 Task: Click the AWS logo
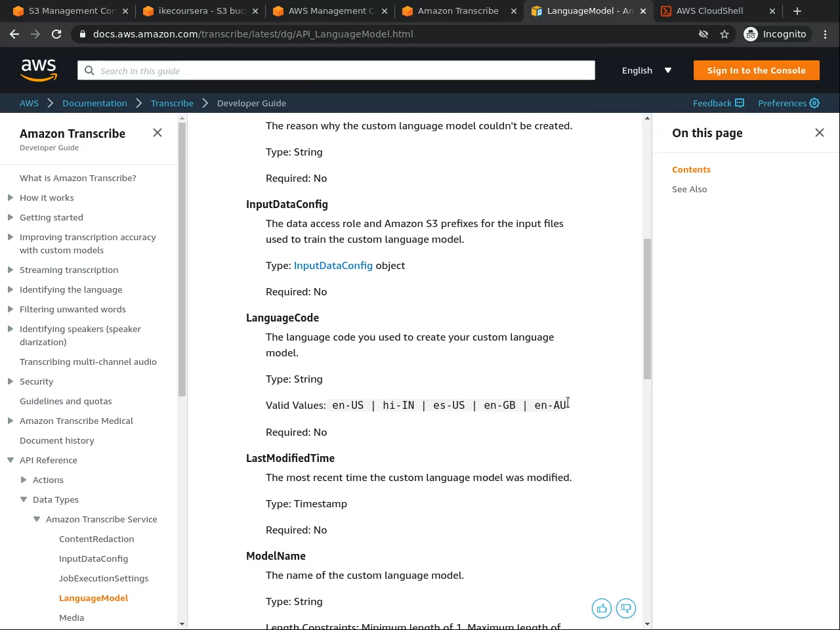[x=39, y=70]
